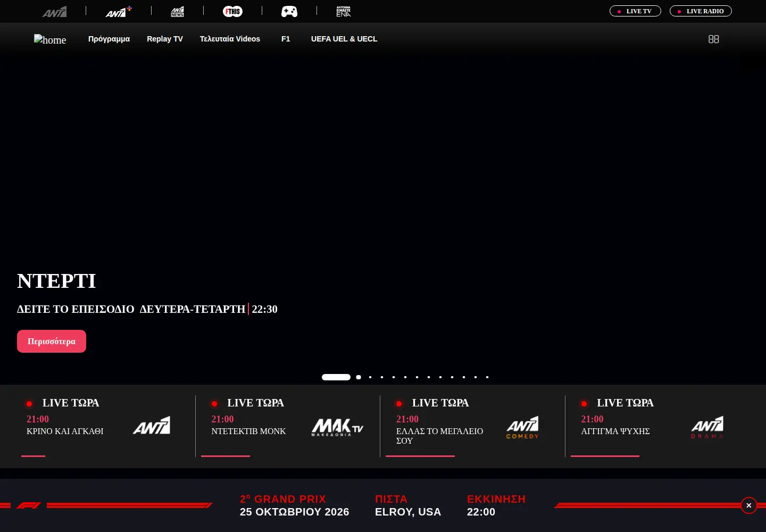Go to the ANT1 News logo

pyautogui.click(x=178, y=11)
